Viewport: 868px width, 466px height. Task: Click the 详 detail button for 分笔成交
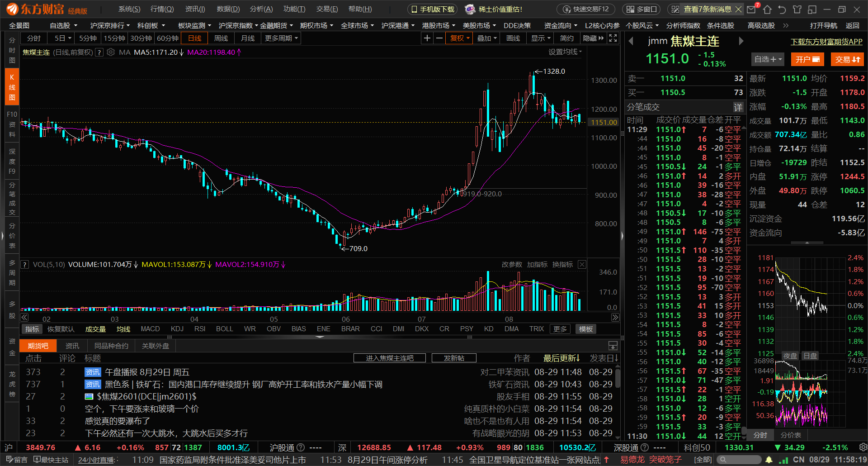click(x=738, y=107)
